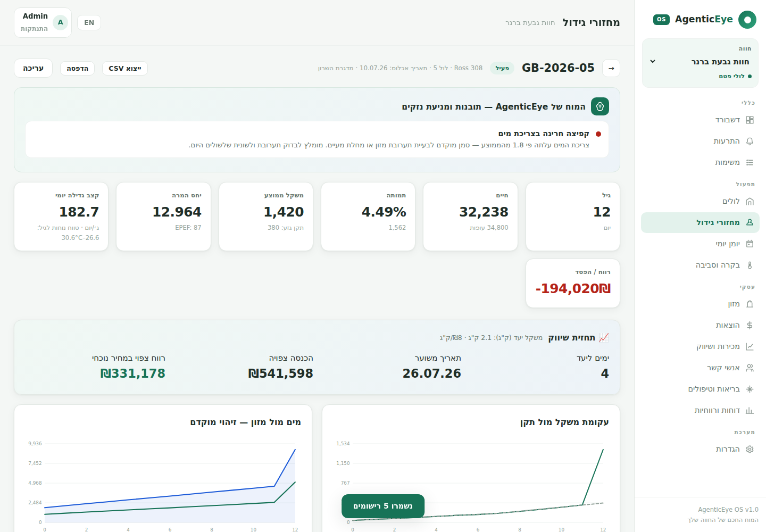Viewport: 766px width, 532px height.
Task: Open the בריאות וטיפולים sparkle icon
Action: coord(750,389)
